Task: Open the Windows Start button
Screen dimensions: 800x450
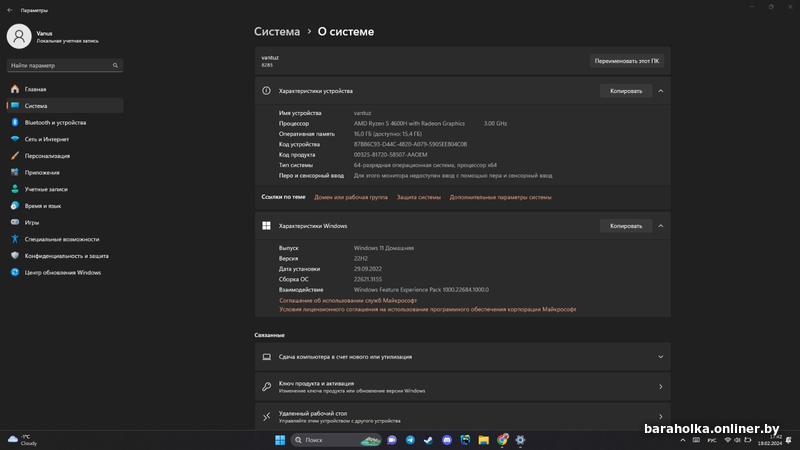Action: 280,440
